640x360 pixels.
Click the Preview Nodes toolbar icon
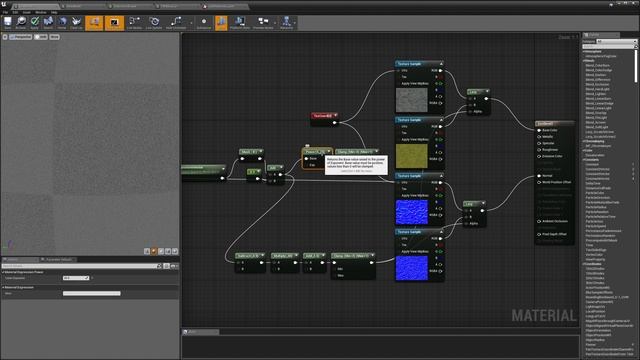tap(263, 23)
